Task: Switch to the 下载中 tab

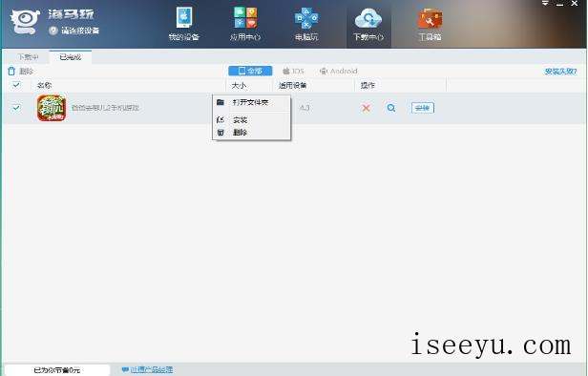Action: 28,57
